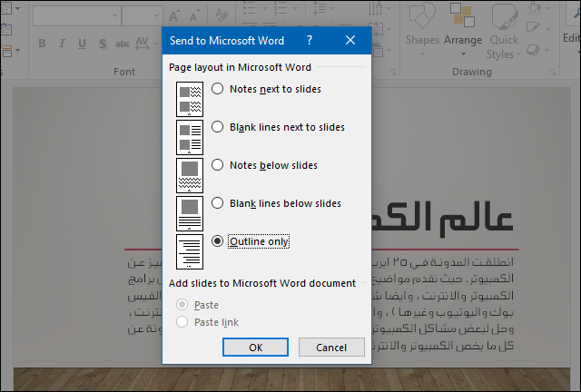581x392 pixels.
Task: Open font name combo box
Action: [x=77, y=15]
